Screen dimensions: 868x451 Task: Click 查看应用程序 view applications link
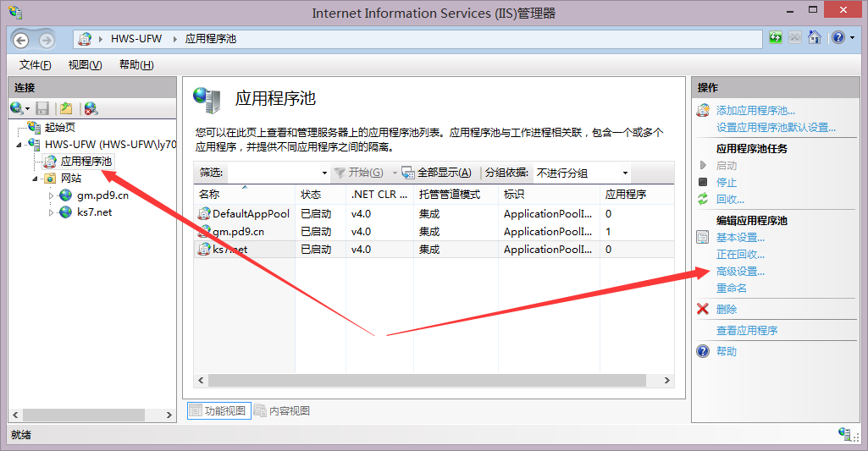[747, 330]
